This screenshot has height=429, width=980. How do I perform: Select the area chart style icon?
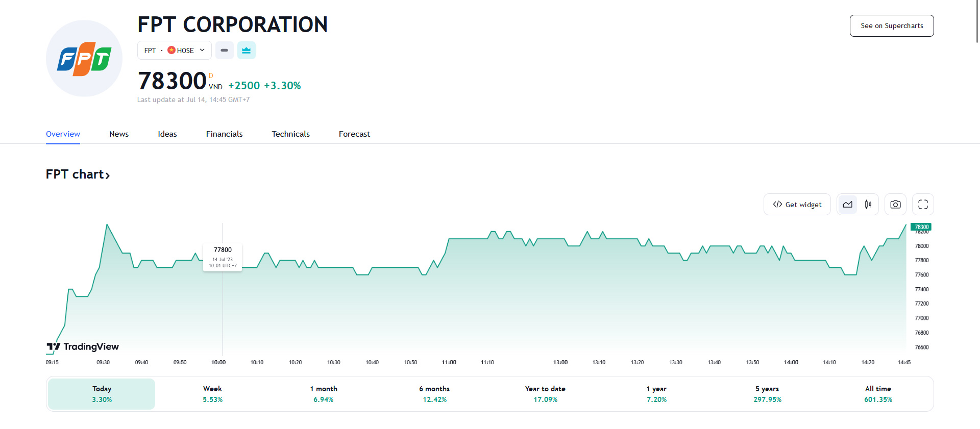[847, 205]
